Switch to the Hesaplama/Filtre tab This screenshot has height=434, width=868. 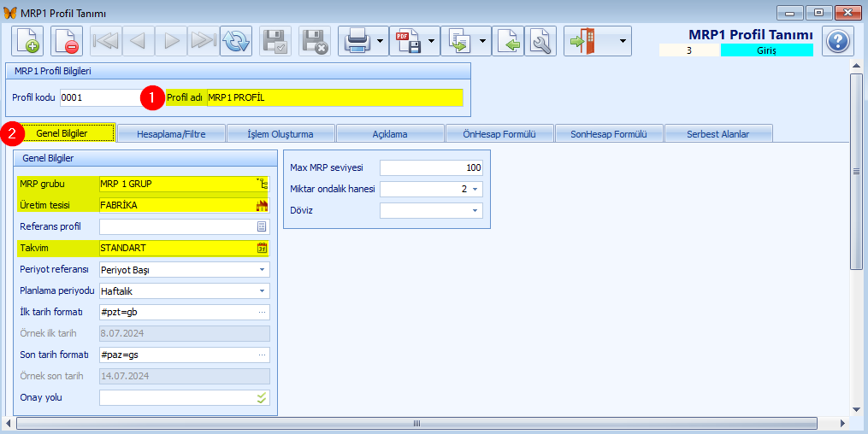[x=171, y=133]
